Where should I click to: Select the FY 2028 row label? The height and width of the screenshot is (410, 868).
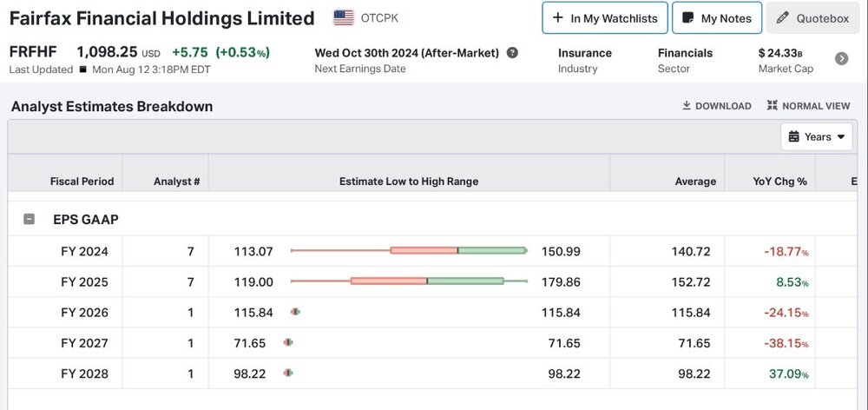pos(85,374)
